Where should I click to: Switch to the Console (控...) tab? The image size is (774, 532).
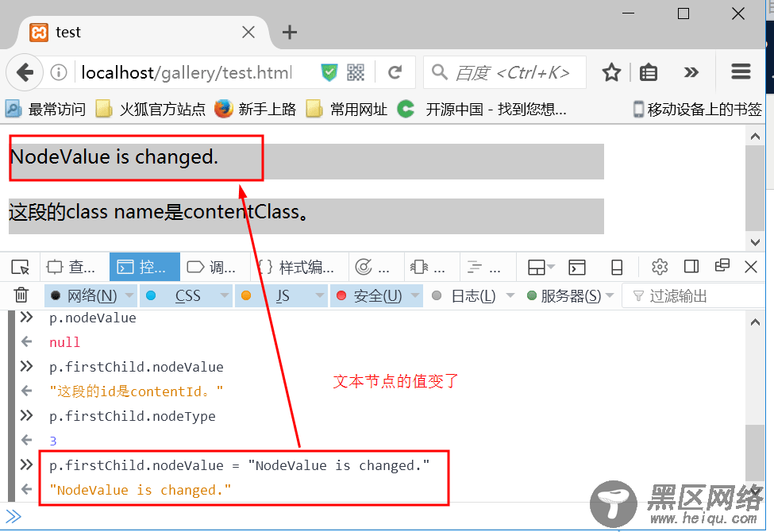tap(144, 268)
